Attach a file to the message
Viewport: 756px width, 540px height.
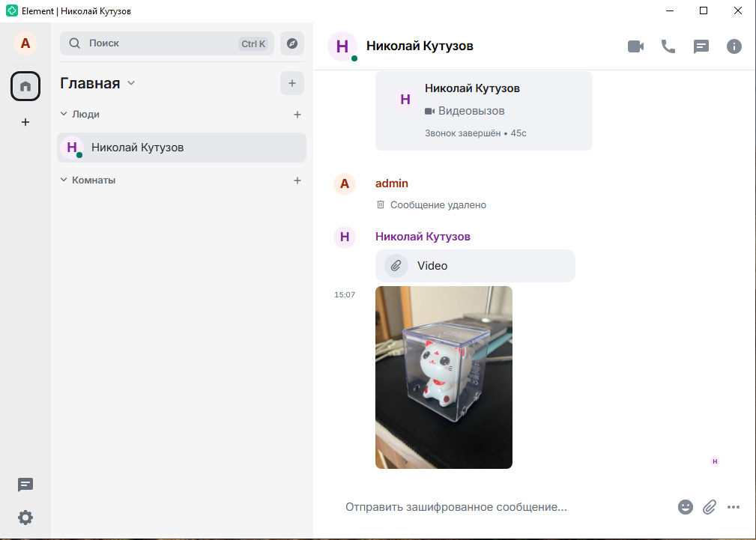710,507
